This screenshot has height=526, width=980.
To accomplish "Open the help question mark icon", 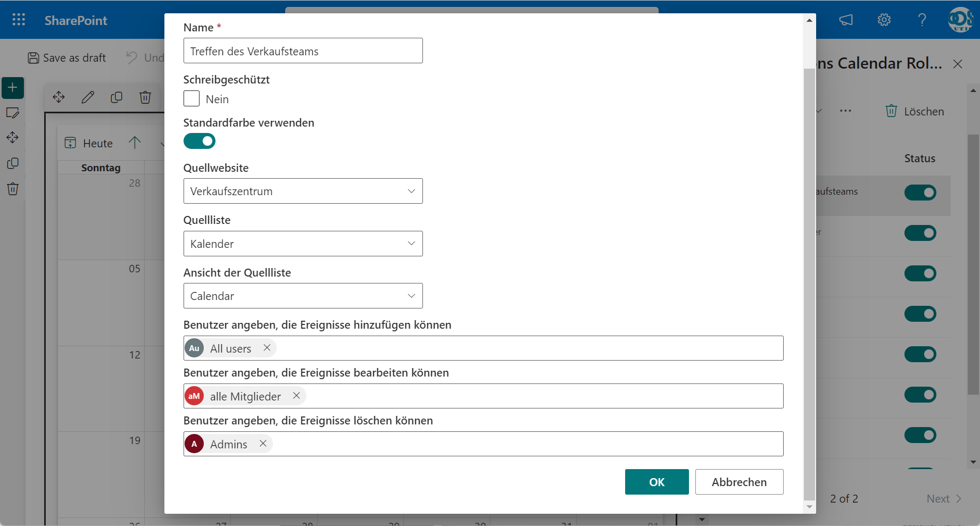I will click(922, 20).
